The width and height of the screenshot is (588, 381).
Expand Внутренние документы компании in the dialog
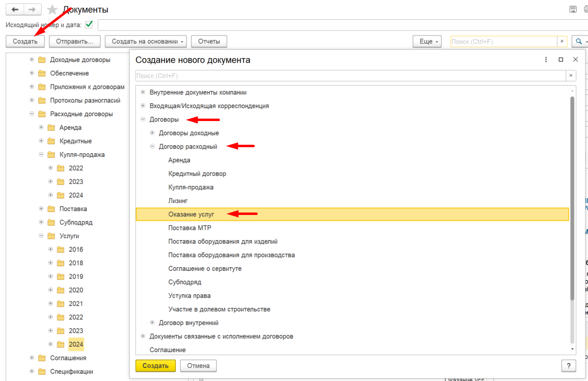pyautogui.click(x=143, y=92)
